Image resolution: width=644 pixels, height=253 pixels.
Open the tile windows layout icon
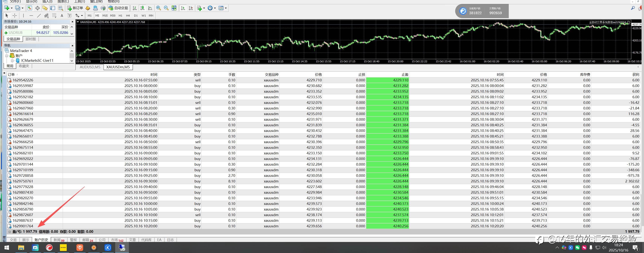point(174,8)
